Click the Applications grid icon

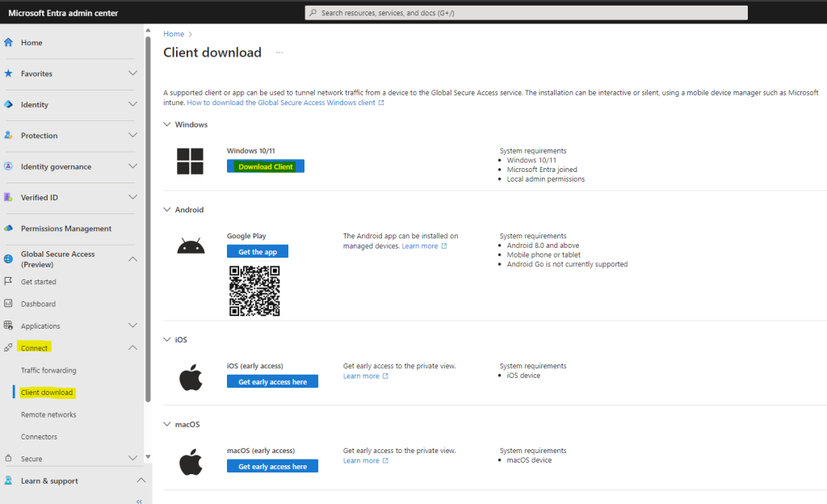(x=8, y=325)
